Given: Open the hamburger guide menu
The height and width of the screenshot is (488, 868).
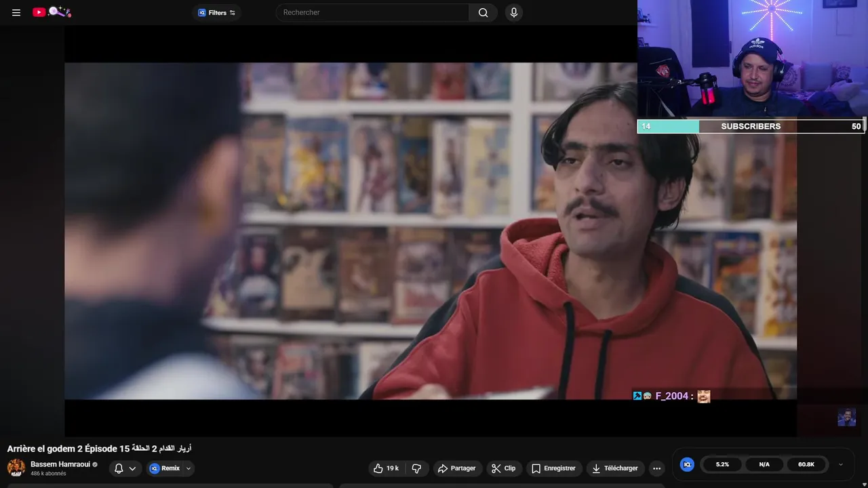Looking at the screenshot, I should (x=16, y=12).
